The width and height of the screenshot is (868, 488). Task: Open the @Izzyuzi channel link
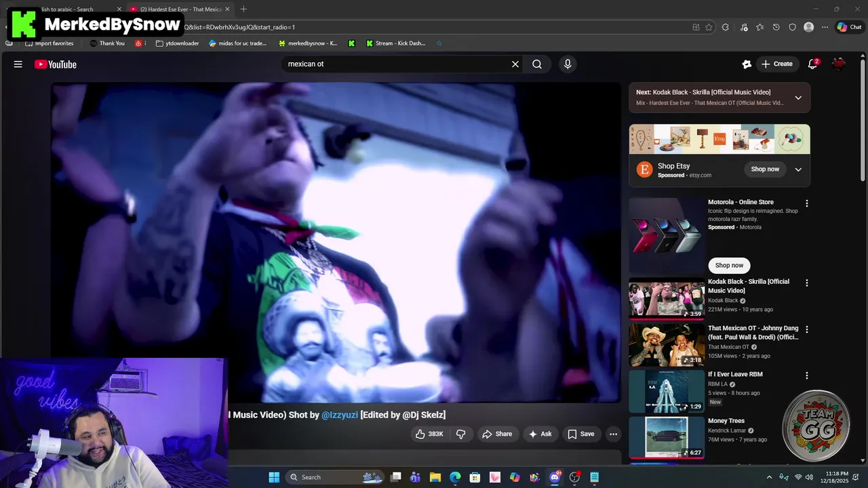point(340,415)
